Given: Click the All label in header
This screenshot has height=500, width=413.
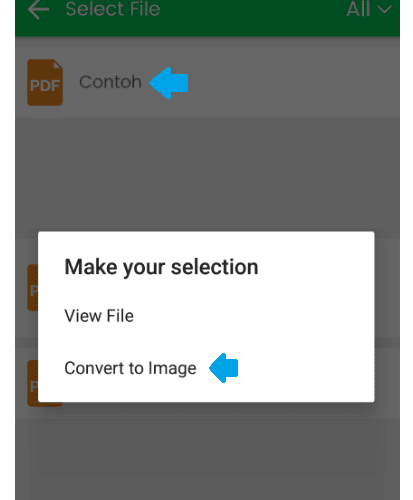Looking at the screenshot, I should point(358,9).
